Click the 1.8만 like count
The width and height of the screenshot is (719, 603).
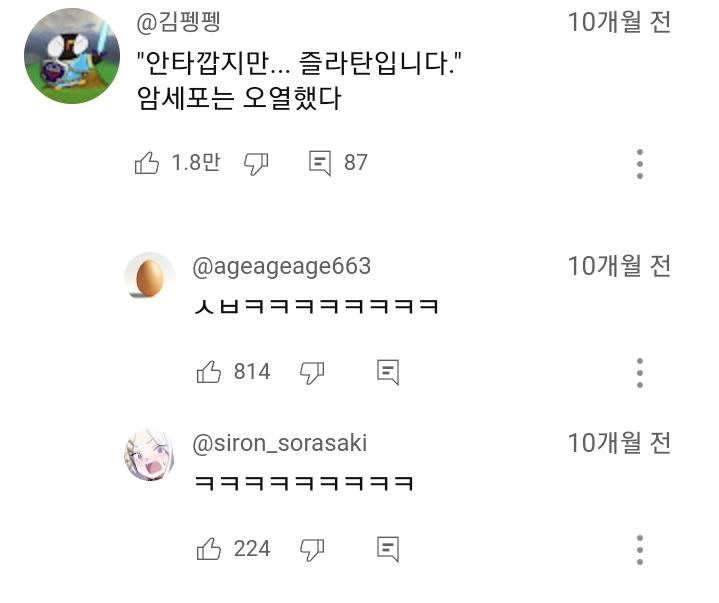[195, 163]
